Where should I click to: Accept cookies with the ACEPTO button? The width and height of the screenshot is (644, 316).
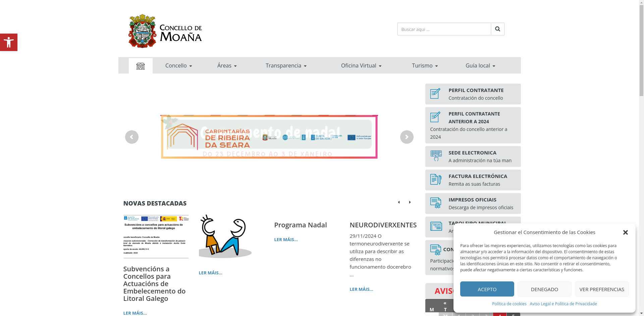click(x=487, y=289)
